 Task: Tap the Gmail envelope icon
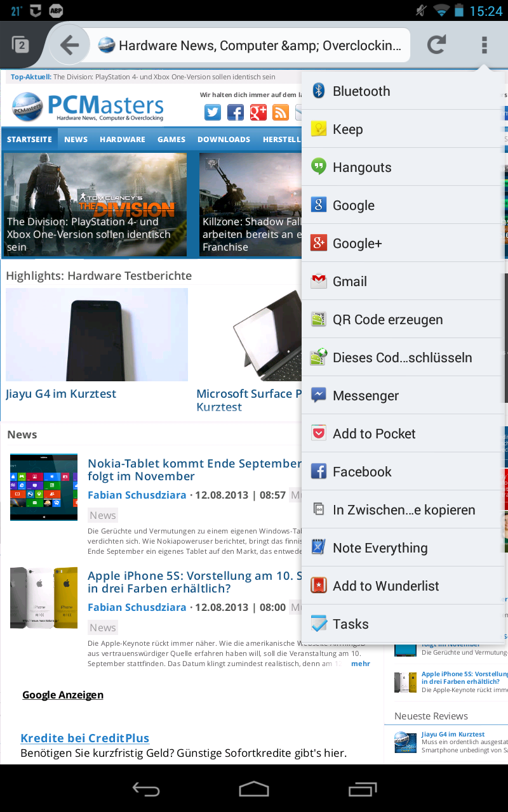(x=319, y=281)
